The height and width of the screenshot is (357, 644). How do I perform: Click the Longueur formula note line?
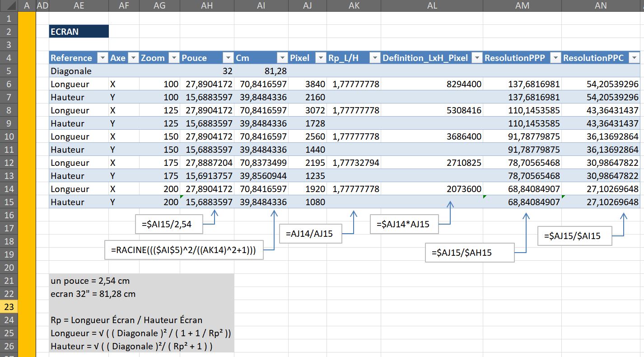pyautogui.click(x=141, y=333)
